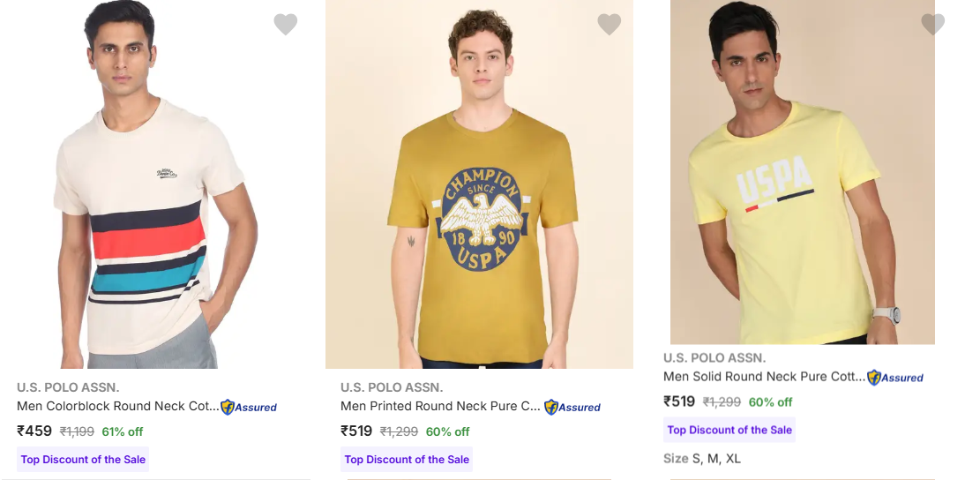Click heart icon on mustard Champion t-shirt
Viewport: 980px width, 480px height.
click(x=609, y=25)
